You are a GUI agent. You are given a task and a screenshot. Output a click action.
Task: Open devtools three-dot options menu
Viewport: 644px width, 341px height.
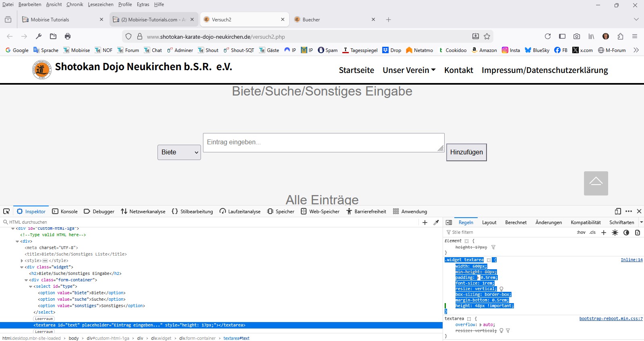tap(628, 211)
